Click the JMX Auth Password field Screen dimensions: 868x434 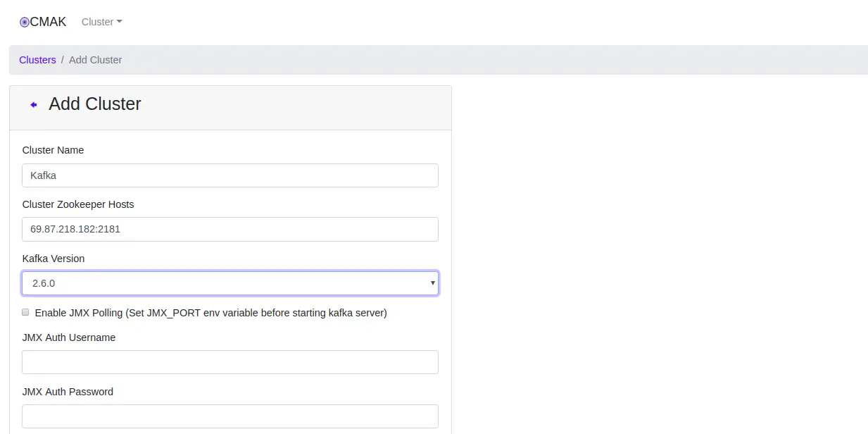point(230,416)
